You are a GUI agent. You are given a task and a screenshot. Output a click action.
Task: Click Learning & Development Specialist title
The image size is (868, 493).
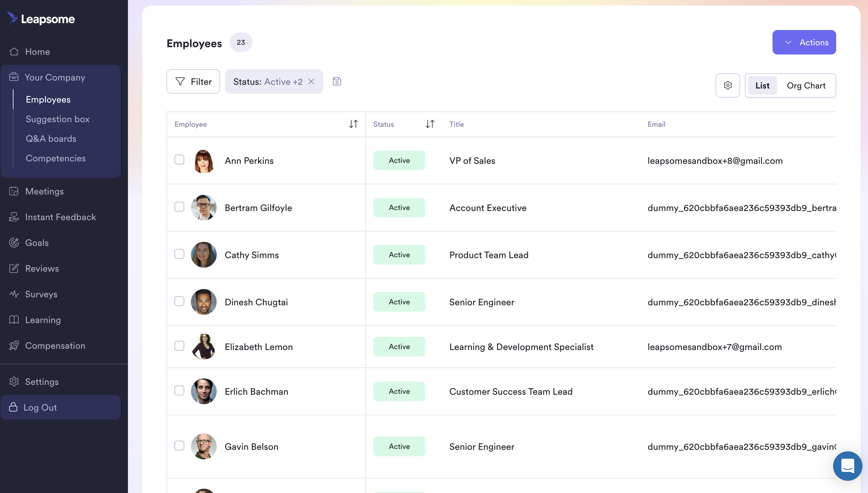[x=522, y=347]
